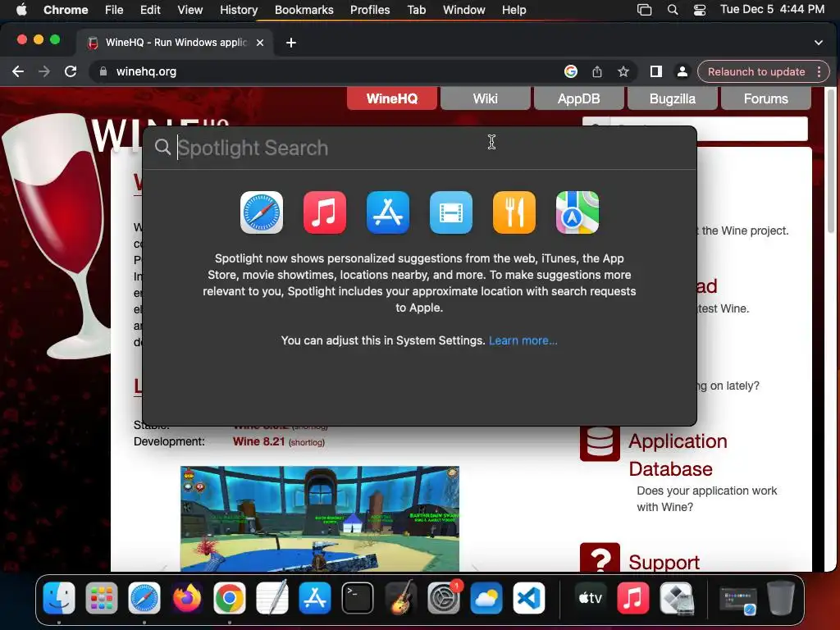Screen dimensions: 840x630
Task: Reload the WineHQ page
Action: (71, 71)
